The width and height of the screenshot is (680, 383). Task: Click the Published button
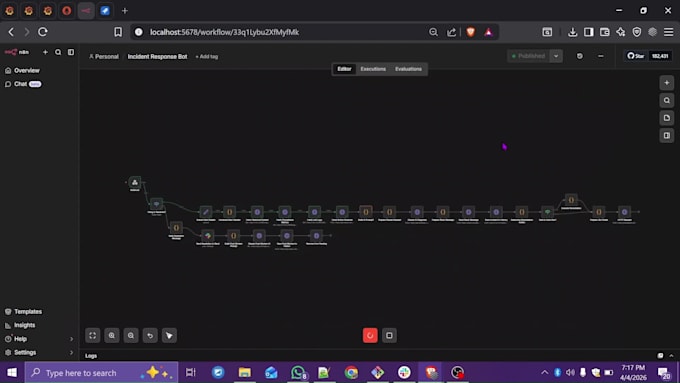click(528, 56)
